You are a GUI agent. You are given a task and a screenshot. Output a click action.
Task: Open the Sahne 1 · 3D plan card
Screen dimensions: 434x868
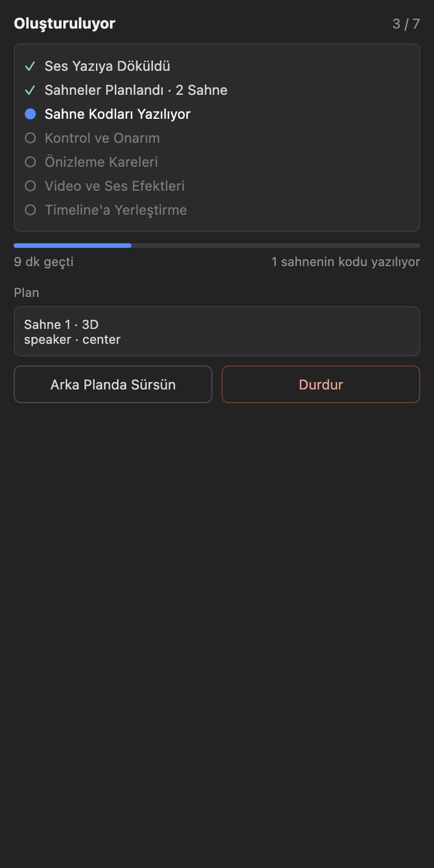[x=217, y=331]
